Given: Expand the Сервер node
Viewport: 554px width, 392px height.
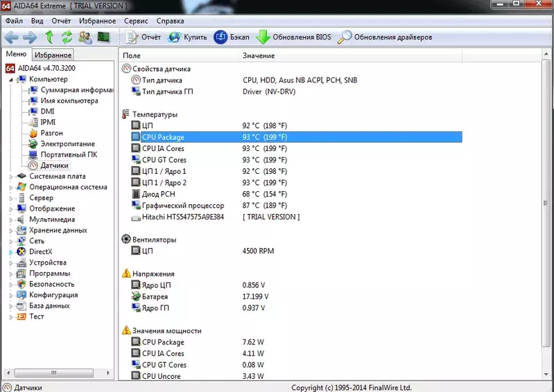Looking at the screenshot, I should tap(10, 198).
